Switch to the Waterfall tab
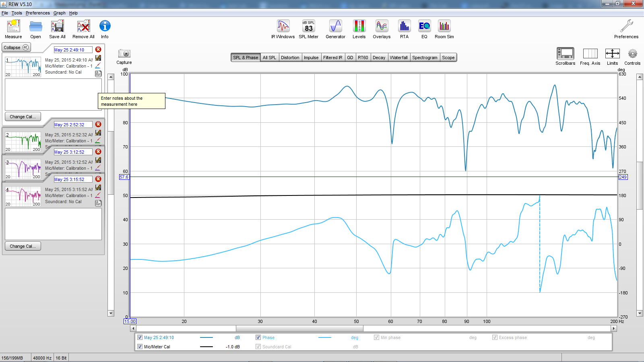Viewport: 644px width, 362px height. tap(398, 58)
